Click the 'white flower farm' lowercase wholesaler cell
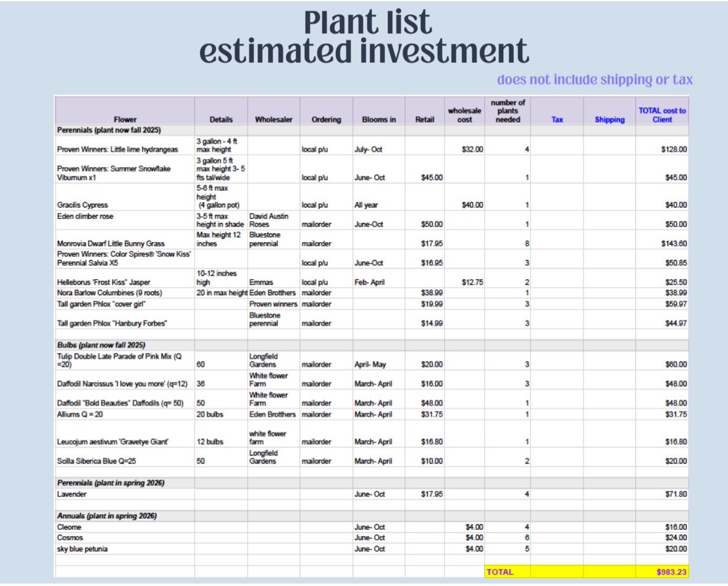Viewport: 728px width, 586px height. (x=274, y=433)
